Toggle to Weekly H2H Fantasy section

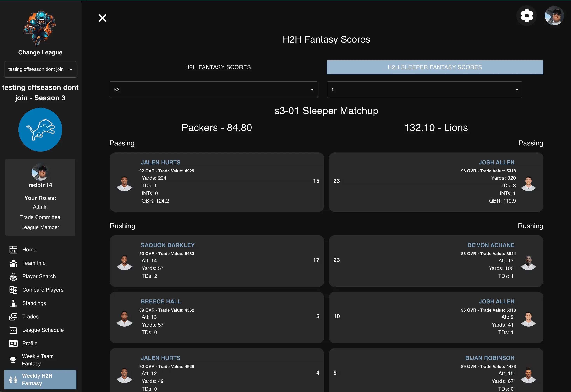coord(40,380)
